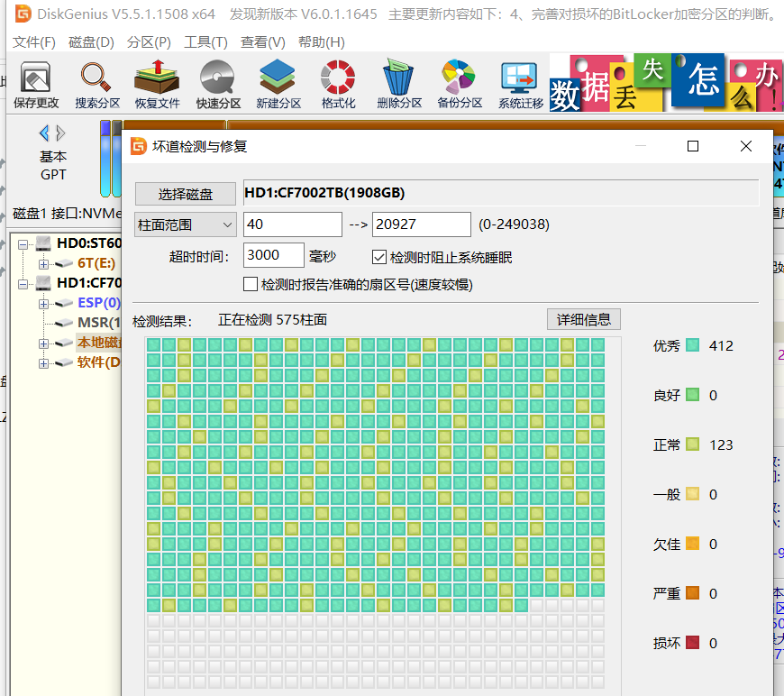The image size is (784, 696).
Task: Click the MSR partition icon
Action: [64, 323]
